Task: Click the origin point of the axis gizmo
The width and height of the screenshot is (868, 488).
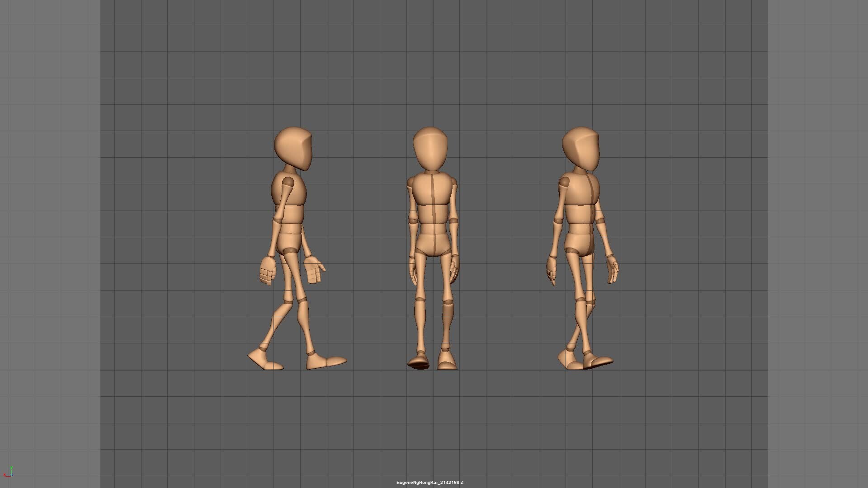Action: coord(11,475)
